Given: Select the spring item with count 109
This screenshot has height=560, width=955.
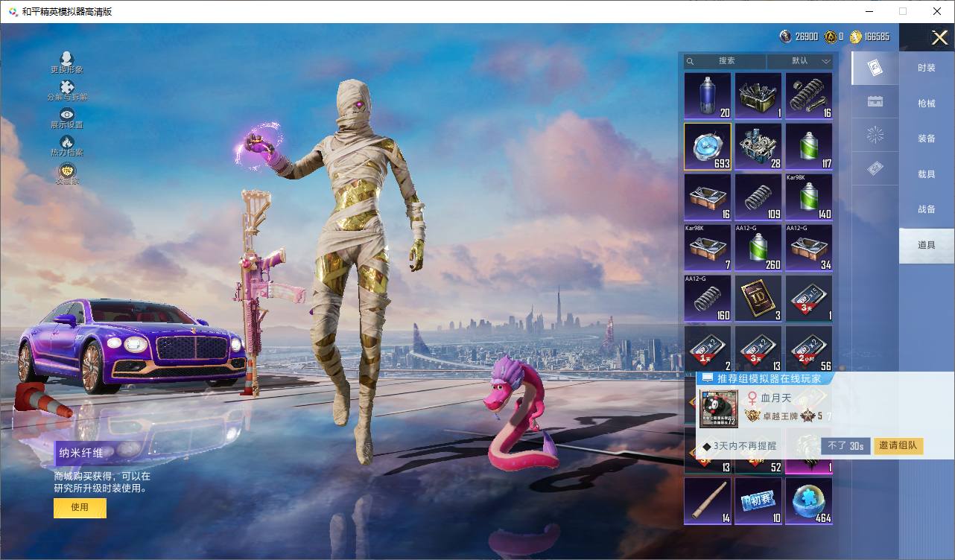Looking at the screenshot, I should click(x=758, y=197).
